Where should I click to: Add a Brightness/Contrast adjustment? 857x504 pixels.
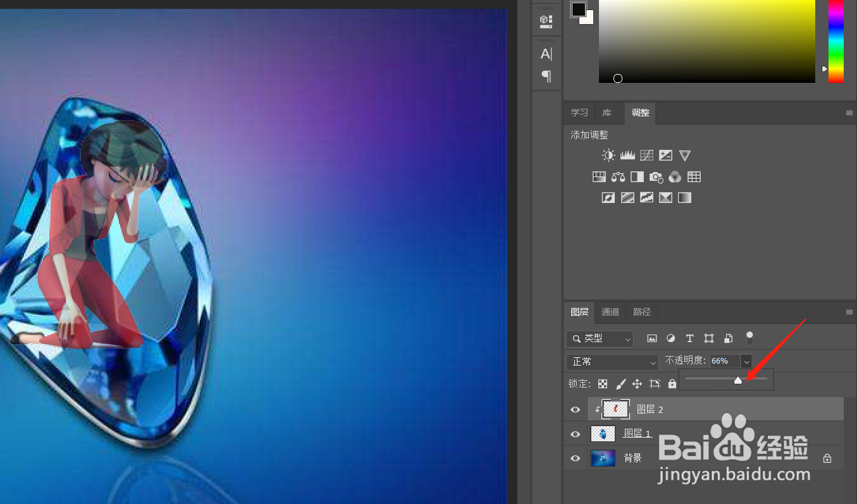pos(608,155)
